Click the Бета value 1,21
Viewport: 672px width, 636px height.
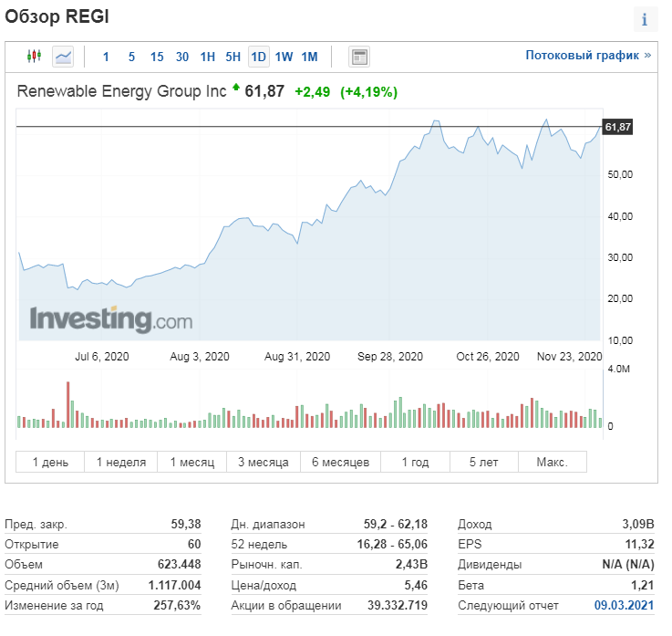pyautogui.click(x=643, y=585)
